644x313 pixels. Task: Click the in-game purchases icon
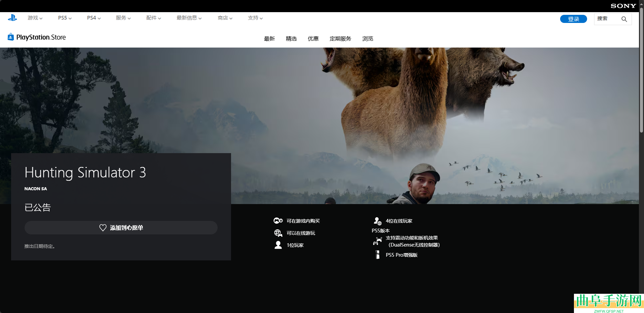coord(278,221)
